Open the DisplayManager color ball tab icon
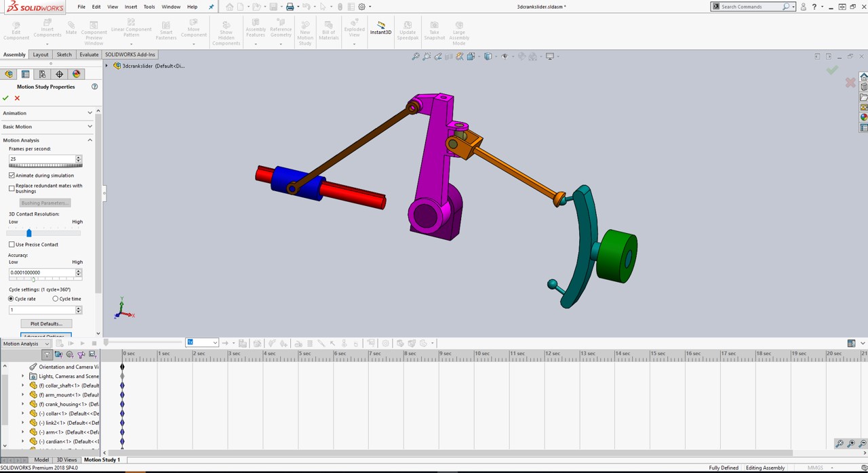 point(76,74)
